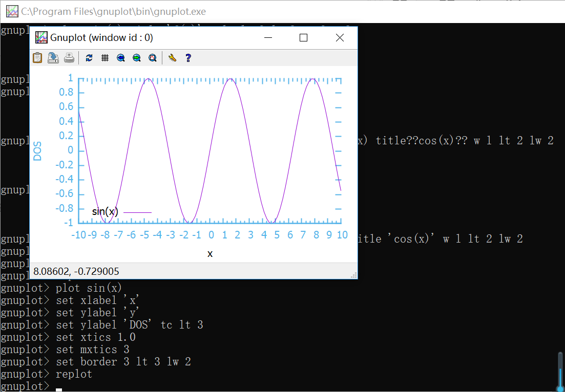Click the resize grip of the plot window

(x=354, y=275)
